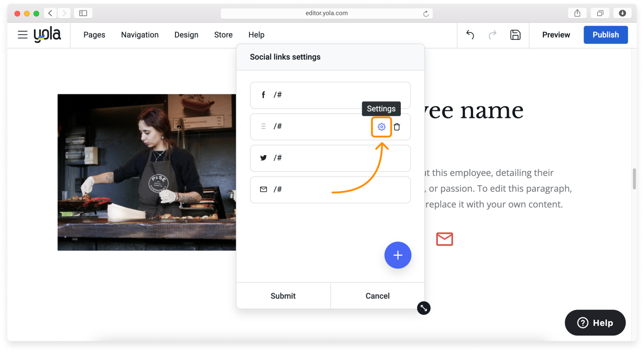Viewport: 644px width, 352px height.
Task: Delete the second social link with trash icon
Action: (397, 127)
